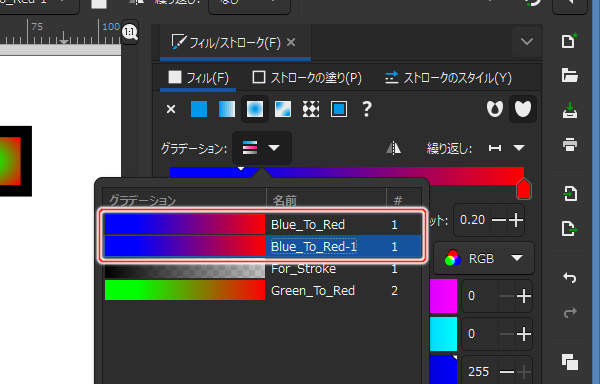Viewport: 600px width, 384px height.
Task: Select Radial gradient paint icon
Action: coord(255,109)
